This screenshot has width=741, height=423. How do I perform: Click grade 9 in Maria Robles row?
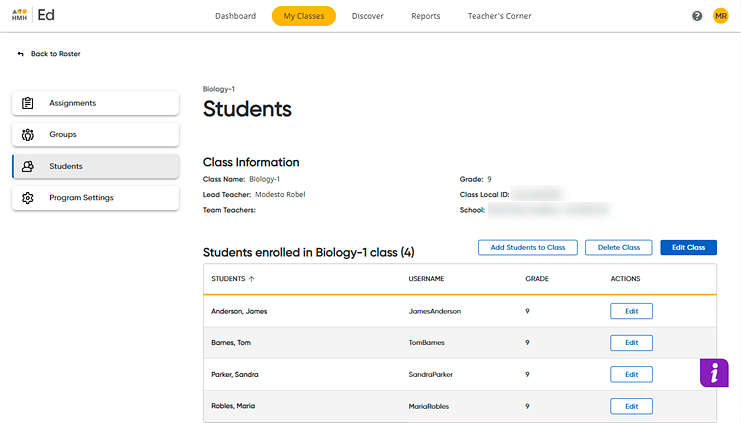tap(527, 406)
